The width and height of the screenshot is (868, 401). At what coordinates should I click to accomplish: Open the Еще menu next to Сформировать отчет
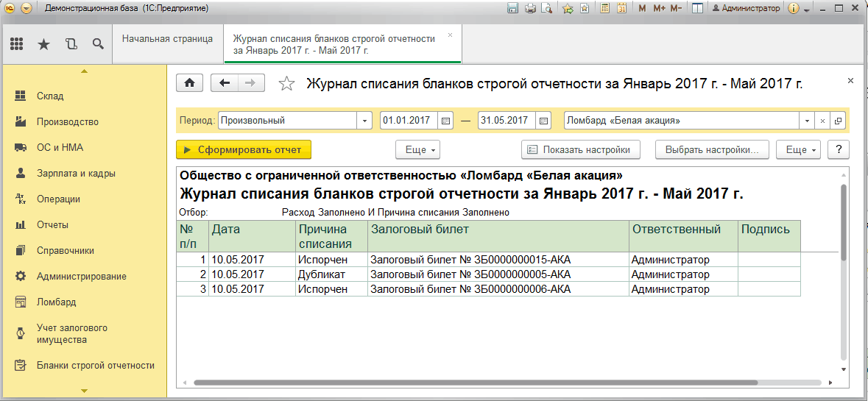point(418,150)
